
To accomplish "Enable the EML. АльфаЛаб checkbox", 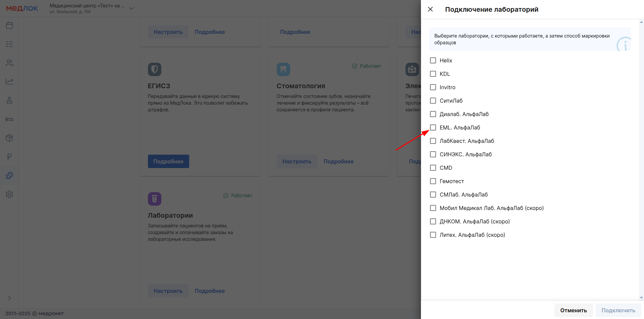I will [x=433, y=127].
